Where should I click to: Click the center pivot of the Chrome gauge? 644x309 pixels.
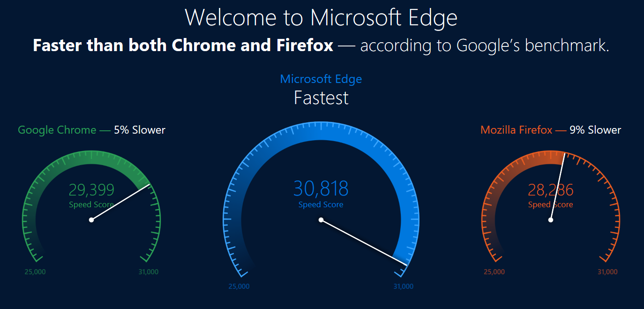91,220
